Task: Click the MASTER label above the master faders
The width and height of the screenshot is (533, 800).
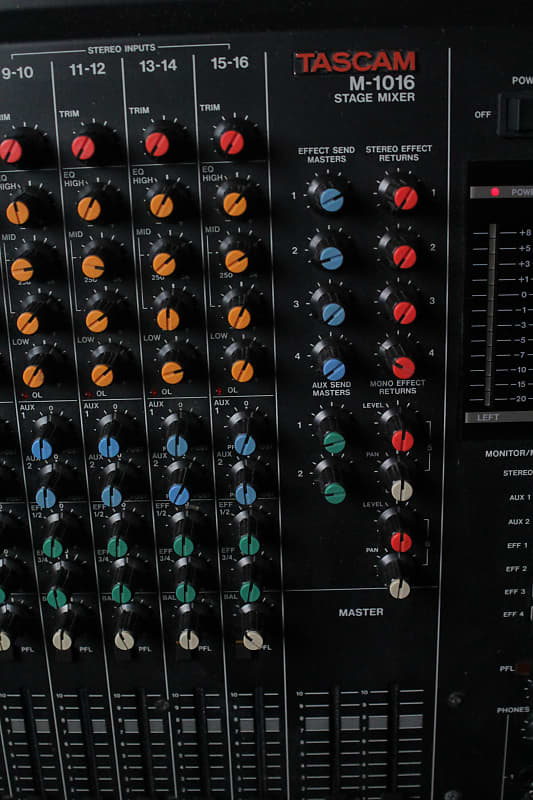Action: point(361,612)
